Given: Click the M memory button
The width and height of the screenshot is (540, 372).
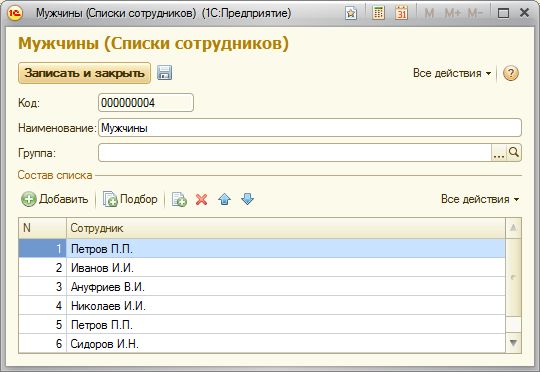Looking at the screenshot, I should (429, 13).
